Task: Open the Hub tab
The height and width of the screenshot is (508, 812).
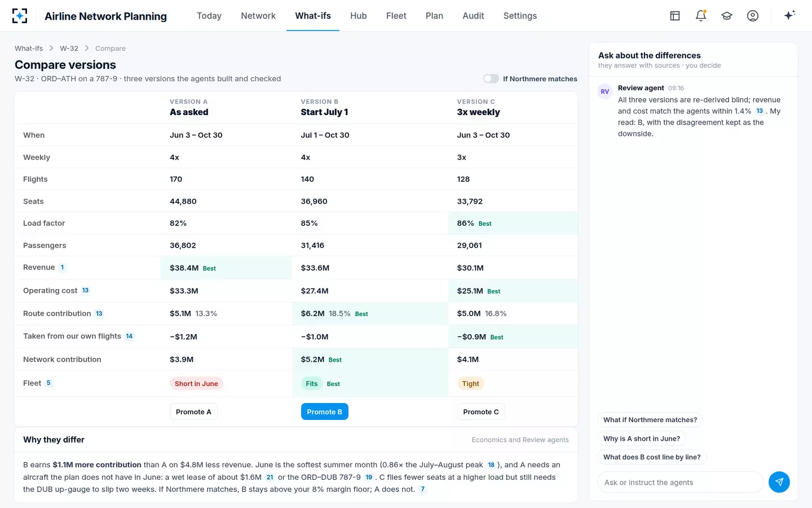Action: [359, 16]
